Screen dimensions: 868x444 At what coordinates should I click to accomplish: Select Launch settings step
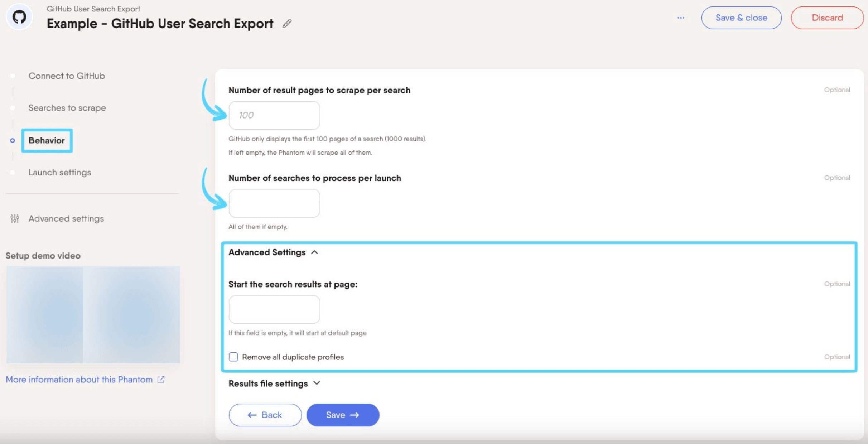pos(59,172)
